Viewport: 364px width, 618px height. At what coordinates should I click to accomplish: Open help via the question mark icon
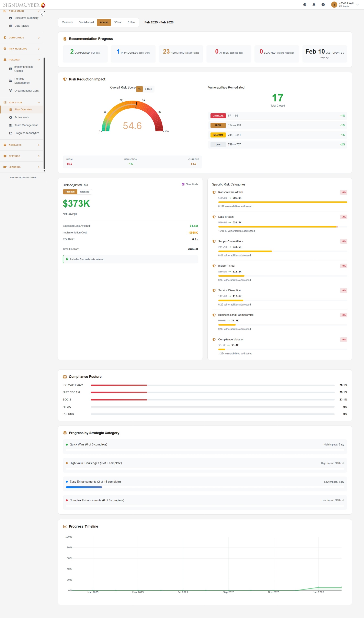click(x=323, y=4)
